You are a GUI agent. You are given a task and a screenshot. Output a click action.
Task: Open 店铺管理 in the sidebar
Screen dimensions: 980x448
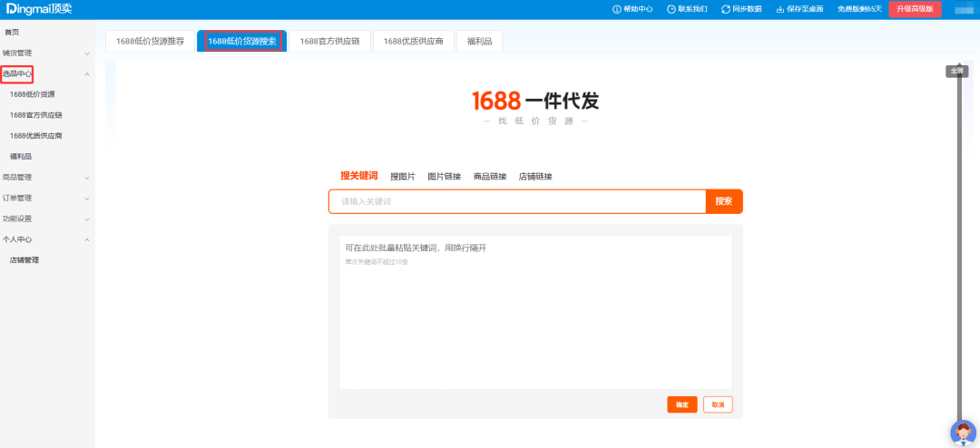tap(24, 260)
